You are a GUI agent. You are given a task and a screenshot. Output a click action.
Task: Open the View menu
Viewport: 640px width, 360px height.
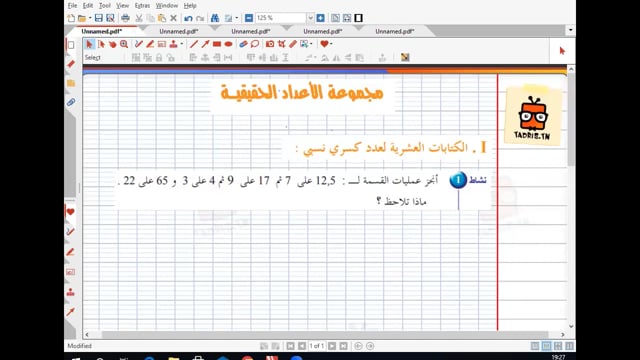122,5
